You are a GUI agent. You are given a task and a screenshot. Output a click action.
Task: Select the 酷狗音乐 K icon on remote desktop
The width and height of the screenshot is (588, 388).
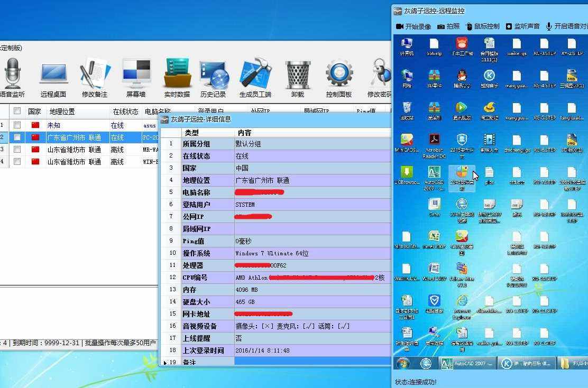point(489,79)
